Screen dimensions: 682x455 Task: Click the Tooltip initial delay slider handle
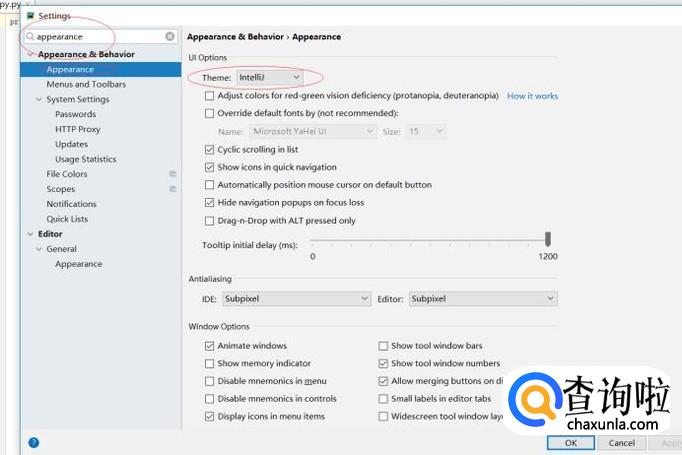548,239
